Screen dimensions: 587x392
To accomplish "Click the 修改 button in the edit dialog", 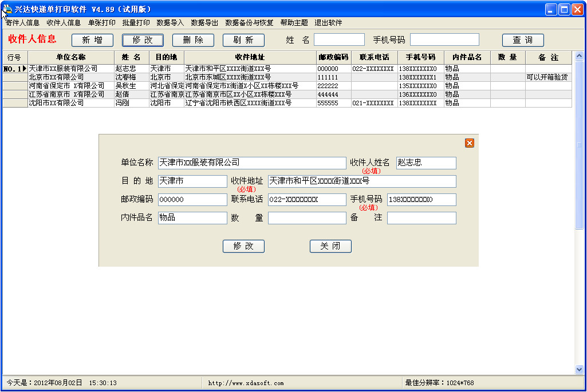I will coord(243,246).
